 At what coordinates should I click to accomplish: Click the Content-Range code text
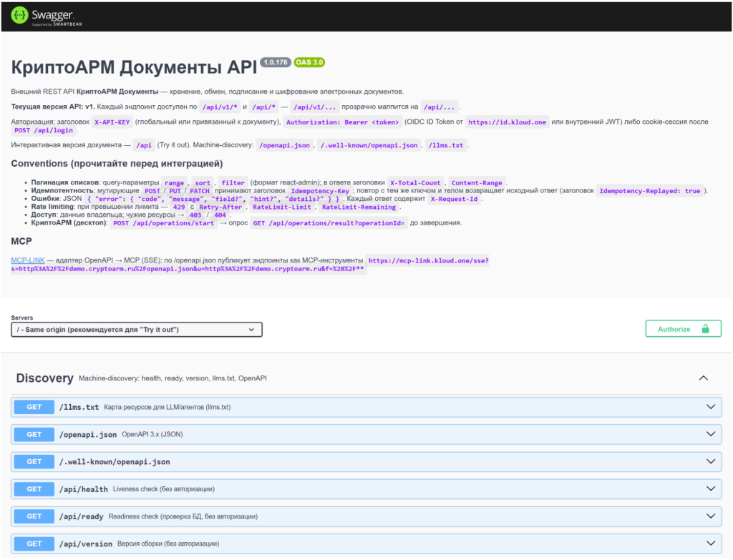pos(477,182)
